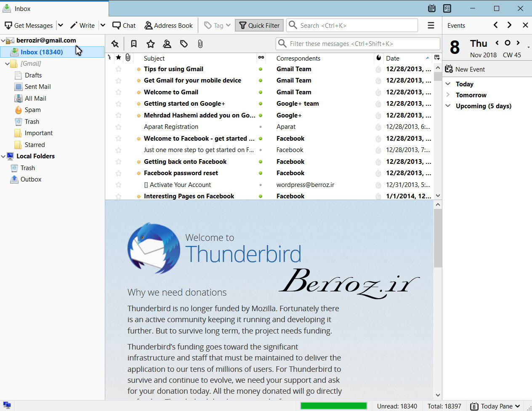The height and width of the screenshot is (411, 532).
Task: Star the 'Tips for using Gmail' message
Action: point(119,69)
